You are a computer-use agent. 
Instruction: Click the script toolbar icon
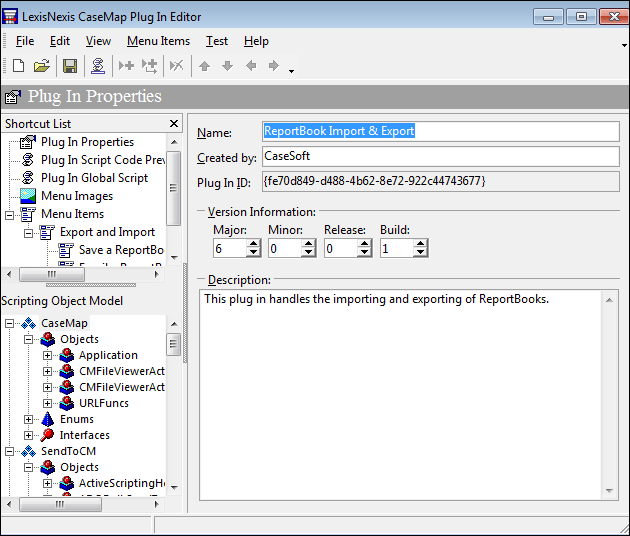[x=98, y=66]
